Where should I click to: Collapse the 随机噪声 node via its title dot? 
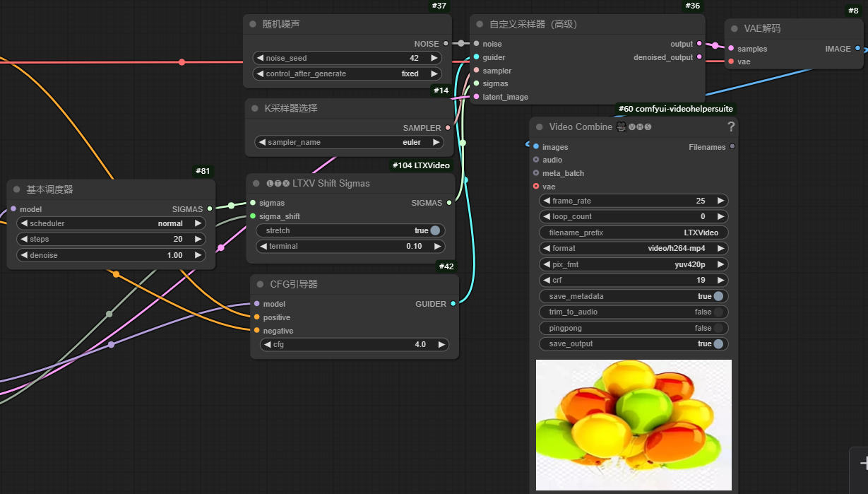click(253, 24)
